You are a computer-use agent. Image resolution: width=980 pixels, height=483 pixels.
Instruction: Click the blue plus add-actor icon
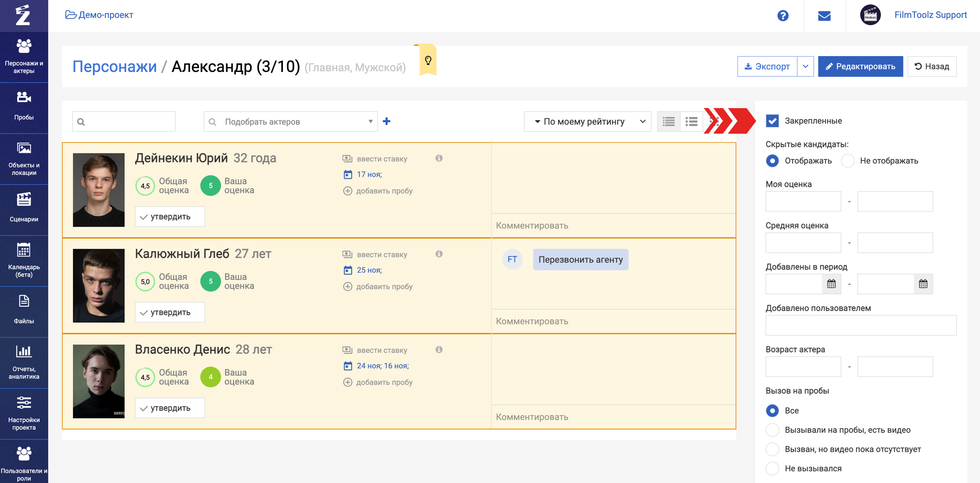pos(387,121)
